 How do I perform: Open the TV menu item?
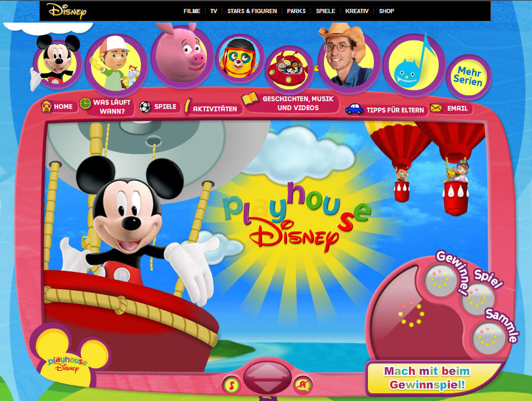pyautogui.click(x=213, y=11)
